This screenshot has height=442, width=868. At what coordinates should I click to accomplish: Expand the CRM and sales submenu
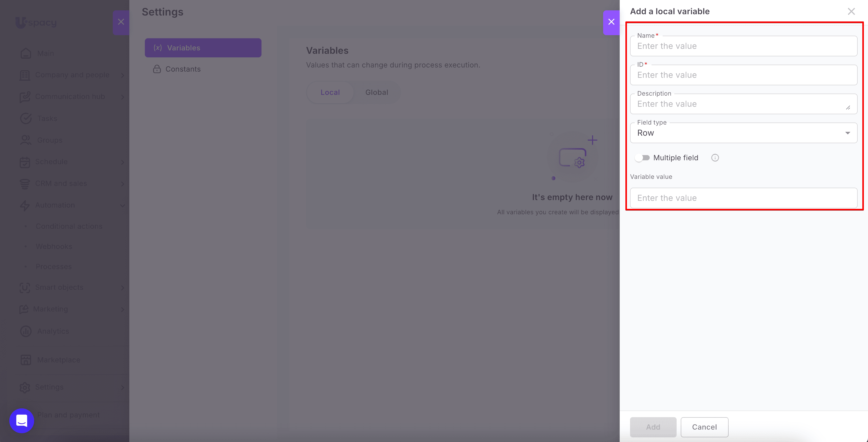coord(123,184)
